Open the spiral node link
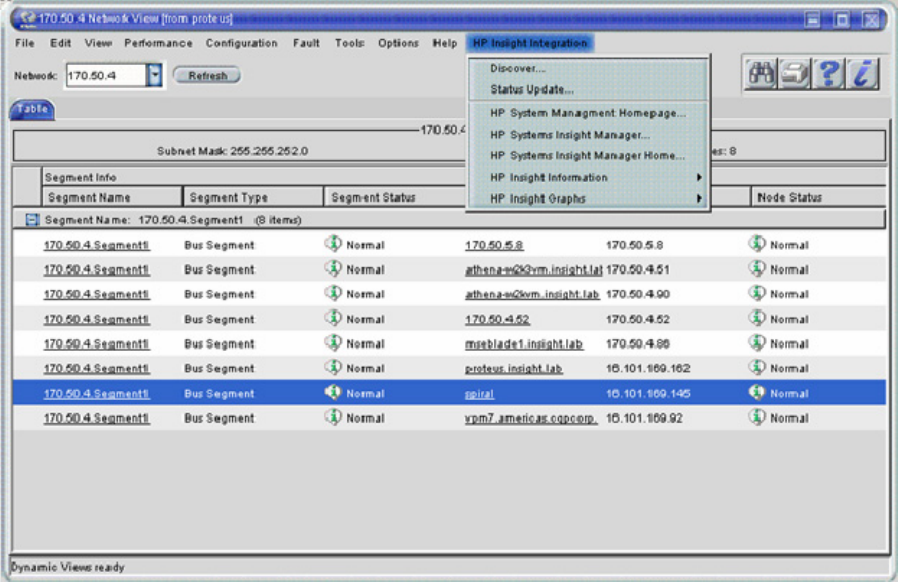This screenshot has height=582, width=898. (x=479, y=394)
